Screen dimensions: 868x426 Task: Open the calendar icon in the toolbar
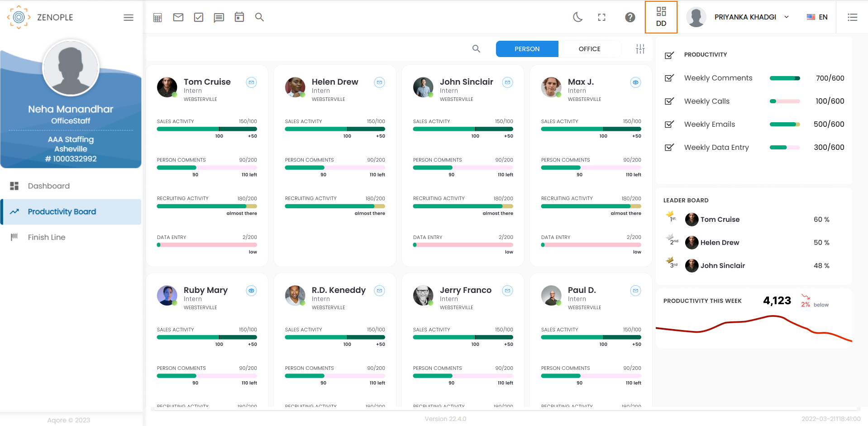239,17
